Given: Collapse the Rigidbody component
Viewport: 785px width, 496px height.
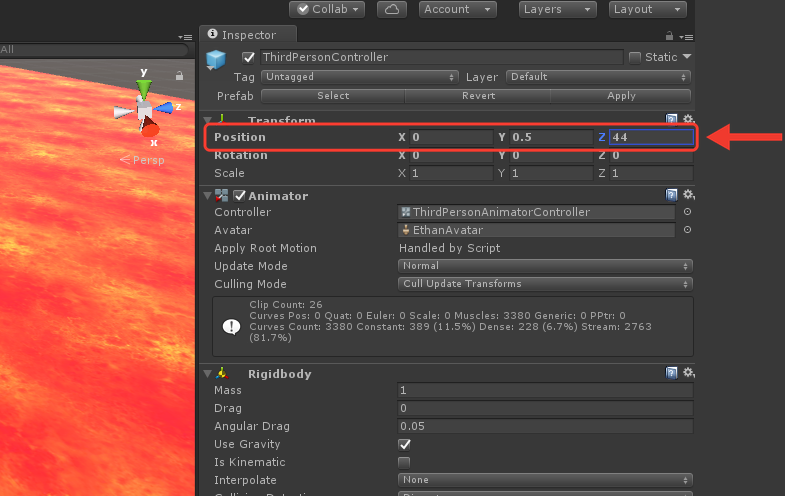Looking at the screenshot, I should tap(208, 374).
